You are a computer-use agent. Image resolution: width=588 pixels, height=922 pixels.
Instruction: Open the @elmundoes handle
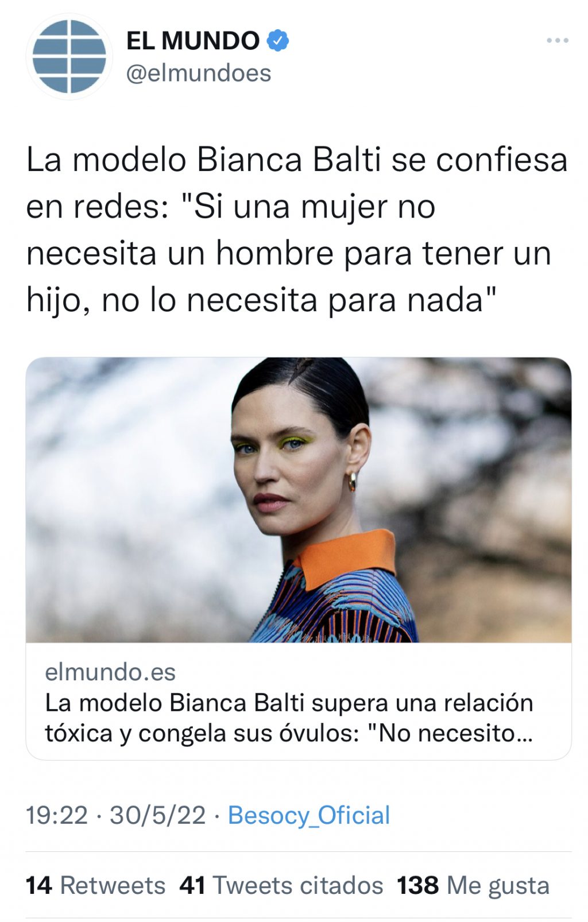198,73
